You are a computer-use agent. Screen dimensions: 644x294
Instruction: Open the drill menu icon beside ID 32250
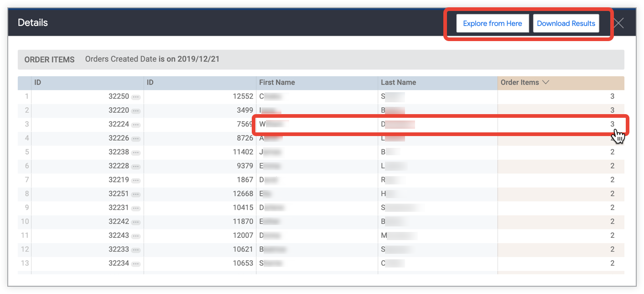pos(136,96)
